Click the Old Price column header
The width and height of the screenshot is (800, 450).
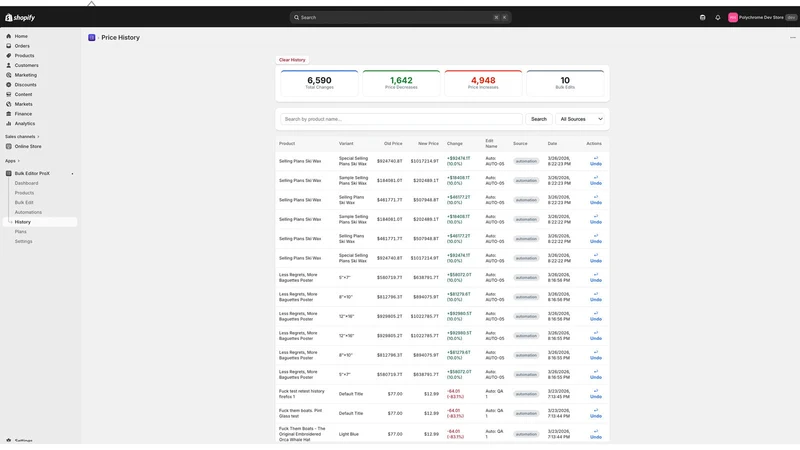393,144
